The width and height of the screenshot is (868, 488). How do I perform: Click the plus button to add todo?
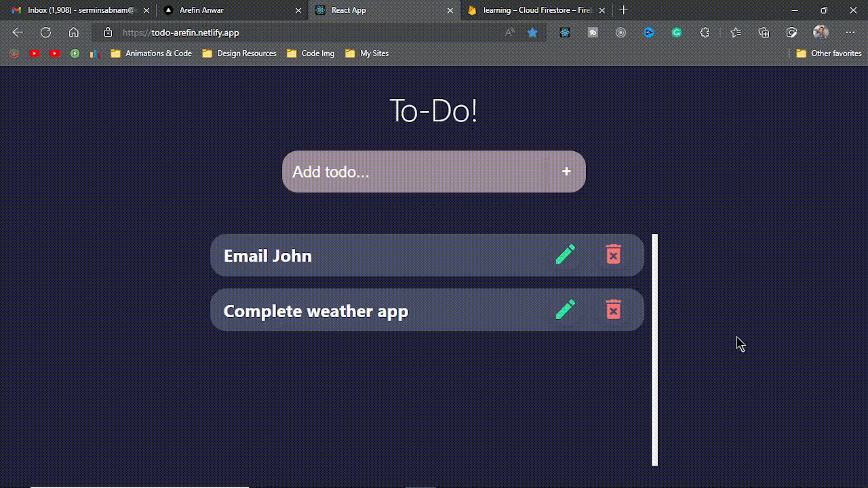pyautogui.click(x=566, y=172)
